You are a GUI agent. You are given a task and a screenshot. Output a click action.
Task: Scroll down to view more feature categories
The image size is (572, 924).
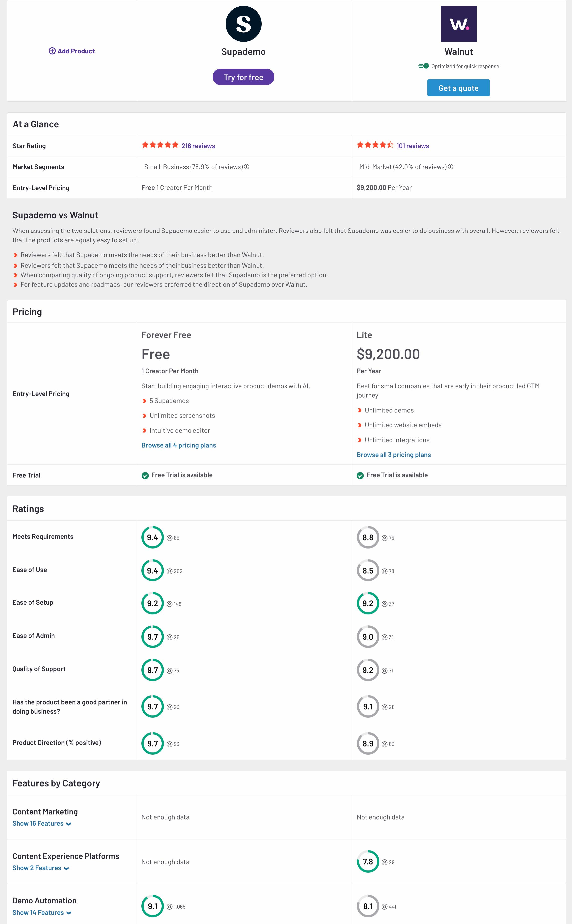tap(286, 918)
